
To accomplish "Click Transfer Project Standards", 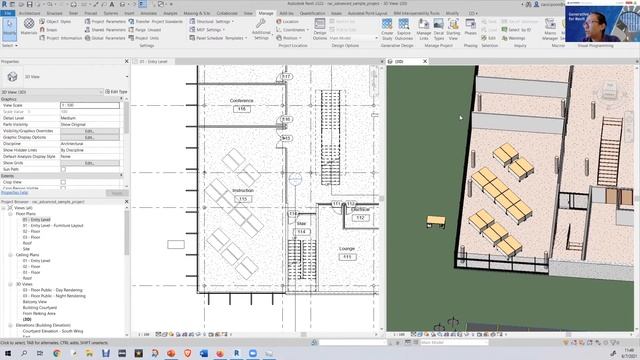I will point(156,22).
